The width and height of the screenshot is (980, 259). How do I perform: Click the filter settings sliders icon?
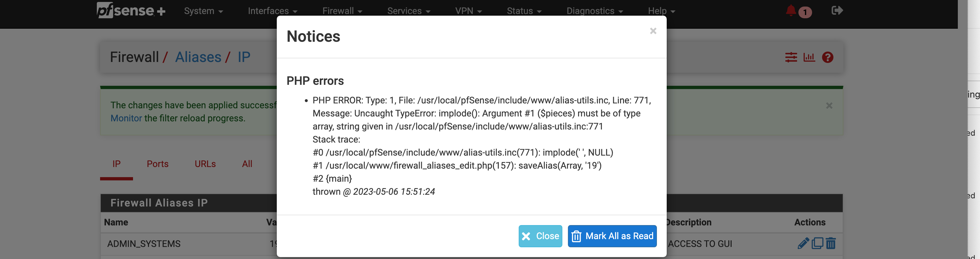point(792,57)
